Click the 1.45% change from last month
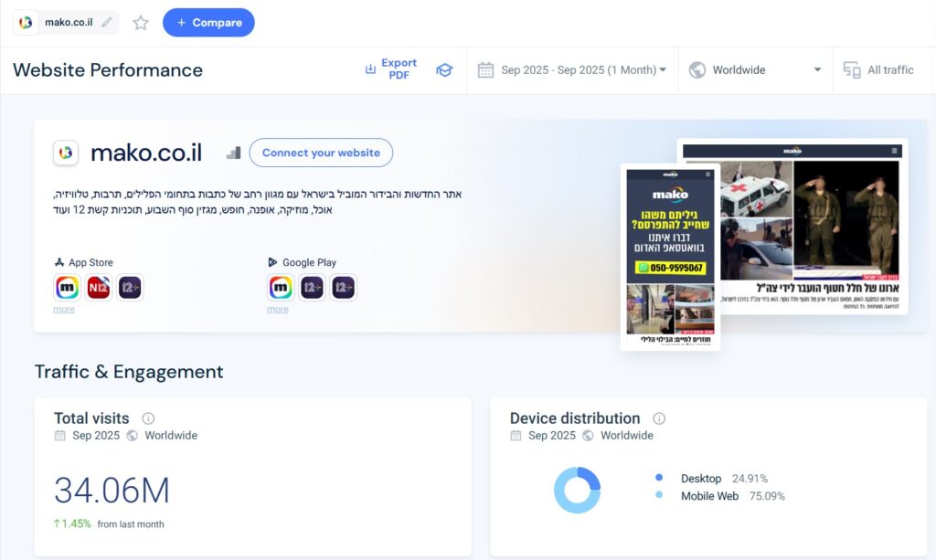 coord(72,523)
